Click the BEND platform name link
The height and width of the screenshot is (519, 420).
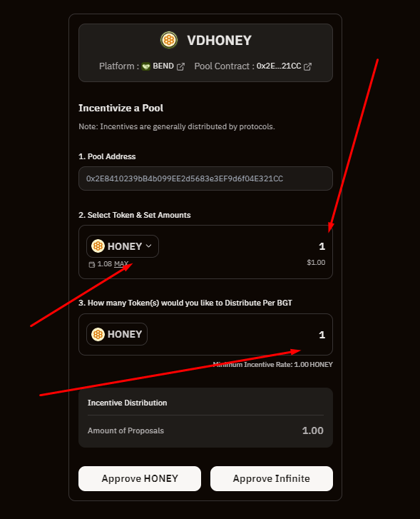(x=163, y=66)
